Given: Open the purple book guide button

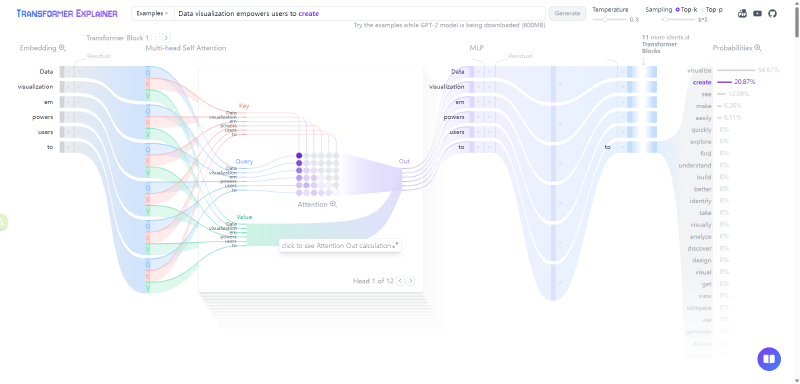Looking at the screenshot, I should pyautogui.click(x=769, y=359).
